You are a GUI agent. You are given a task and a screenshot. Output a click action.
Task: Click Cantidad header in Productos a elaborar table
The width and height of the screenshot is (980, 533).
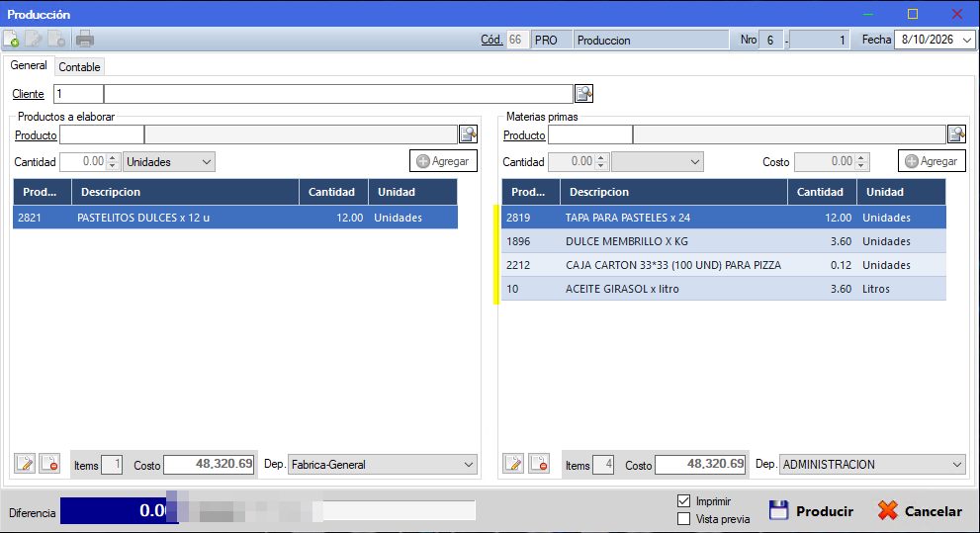click(x=333, y=192)
